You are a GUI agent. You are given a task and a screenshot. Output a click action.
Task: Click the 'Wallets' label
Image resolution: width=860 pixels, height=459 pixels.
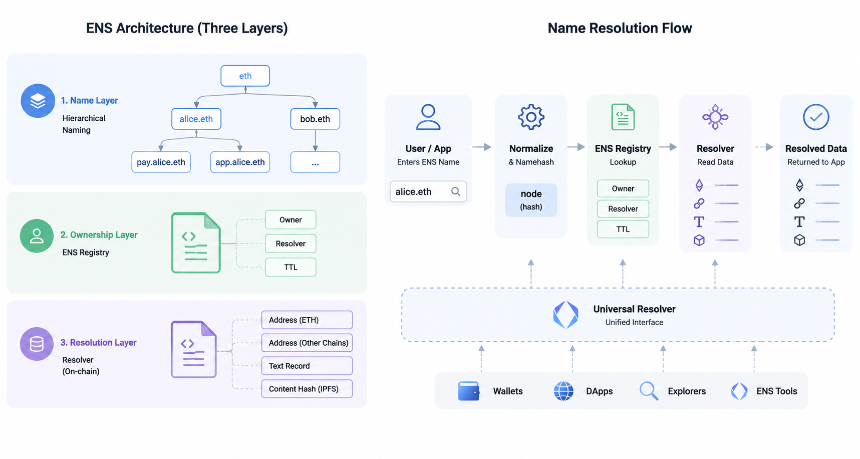point(508,391)
